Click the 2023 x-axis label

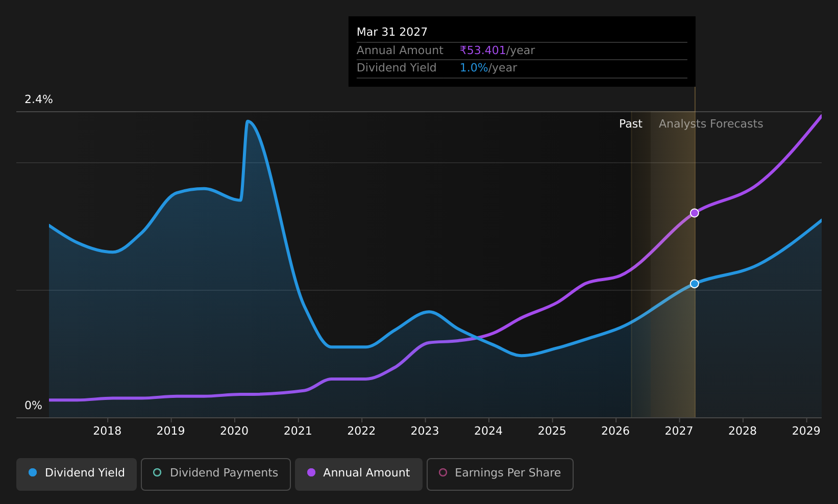point(425,431)
